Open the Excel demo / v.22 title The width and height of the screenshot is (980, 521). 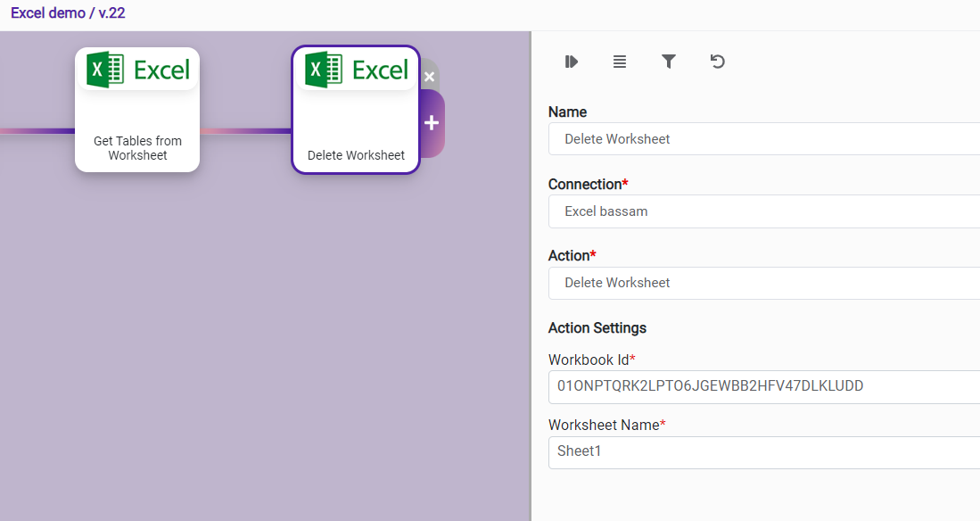(x=68, y=13)
